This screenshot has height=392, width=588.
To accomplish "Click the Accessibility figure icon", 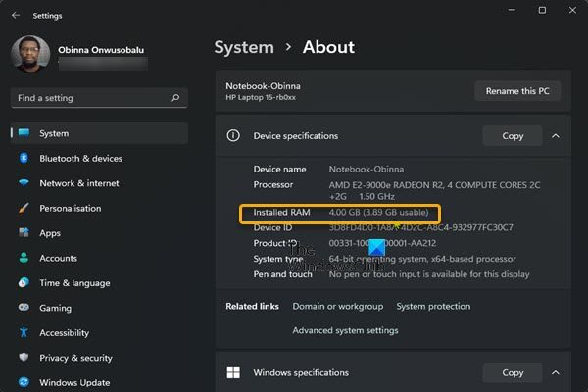I will tap(24, 332).
